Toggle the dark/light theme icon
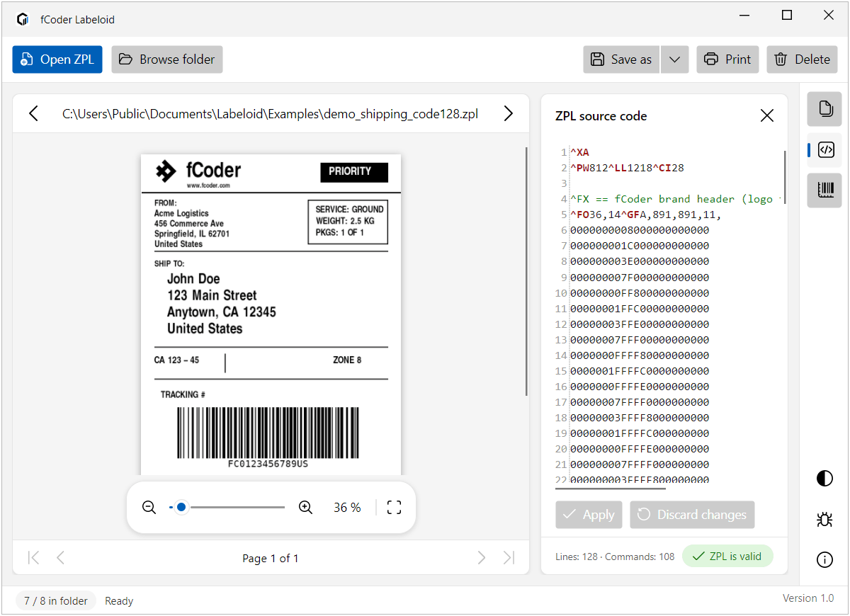The width and height of the screenshot is (850, 616). click(x=824, y=479)
